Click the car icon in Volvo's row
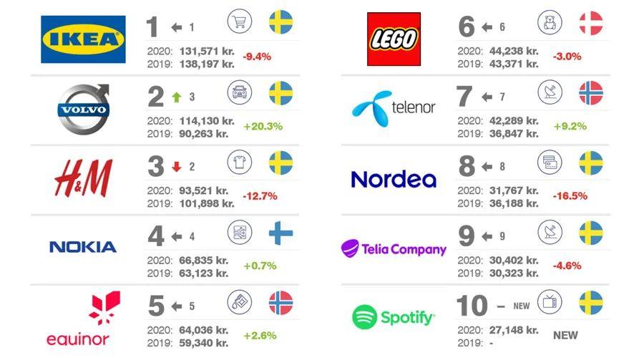 pos(240,92)
